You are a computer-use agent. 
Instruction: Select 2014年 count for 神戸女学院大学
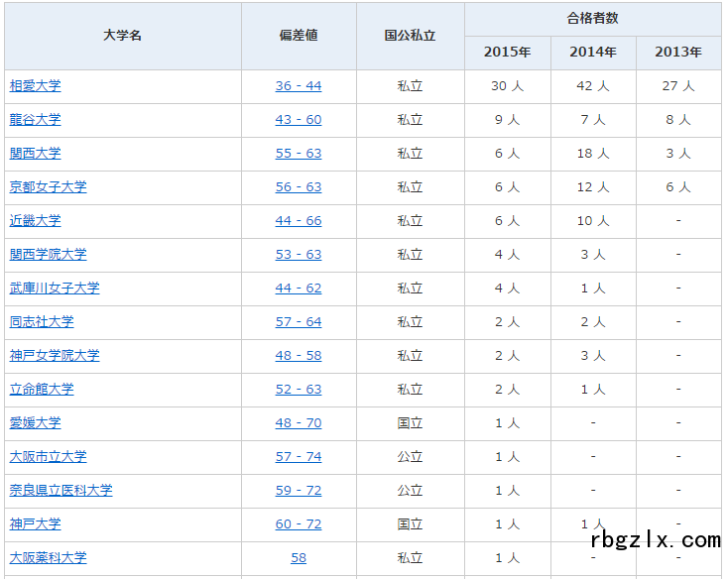[593, 356]
